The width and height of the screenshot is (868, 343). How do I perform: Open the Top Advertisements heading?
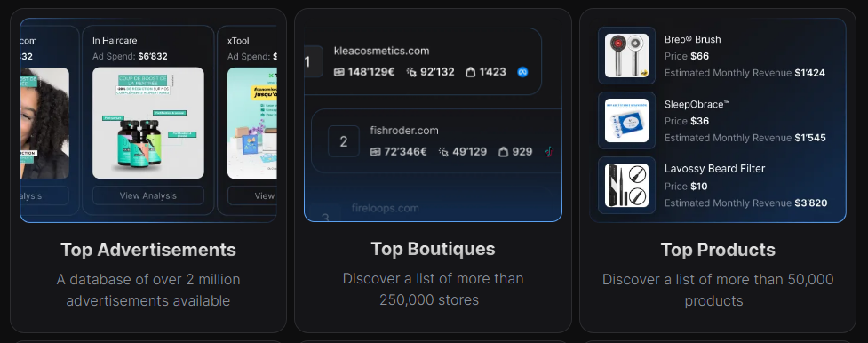click(x=148, y=250)
